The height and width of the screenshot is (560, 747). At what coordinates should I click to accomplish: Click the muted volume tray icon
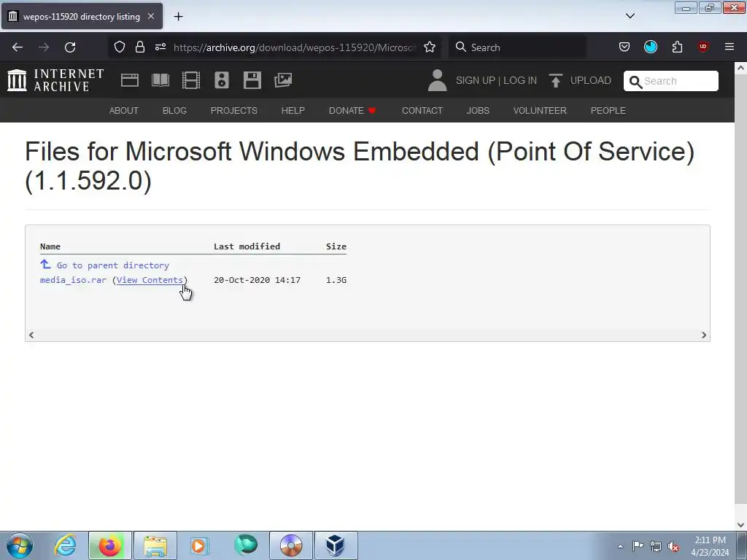click(673, 546)
